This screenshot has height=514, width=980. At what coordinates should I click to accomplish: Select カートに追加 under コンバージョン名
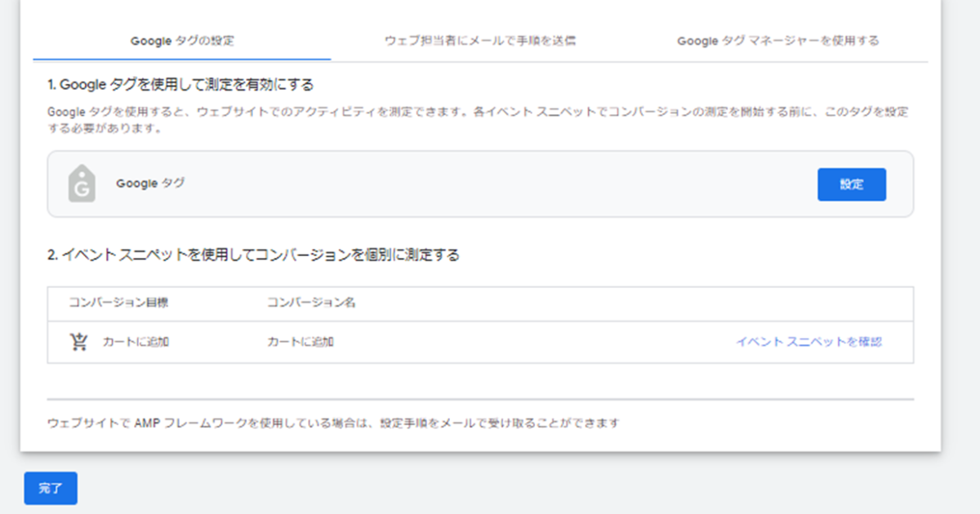point(301,342)
